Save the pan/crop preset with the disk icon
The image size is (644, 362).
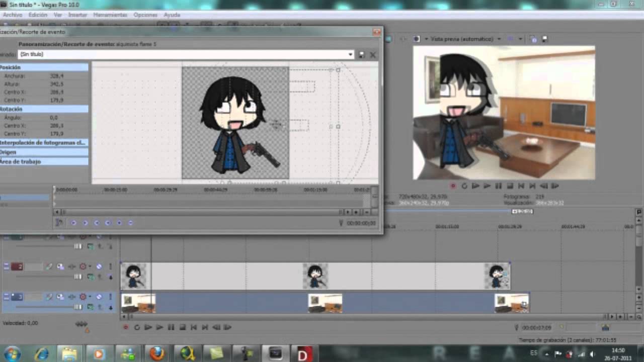point(361,54)
